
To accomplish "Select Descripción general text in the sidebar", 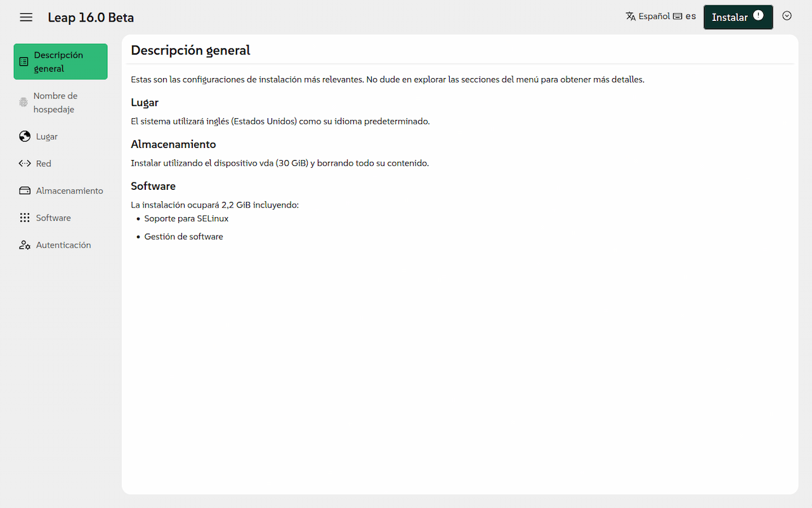I will (x=58, y=62).
